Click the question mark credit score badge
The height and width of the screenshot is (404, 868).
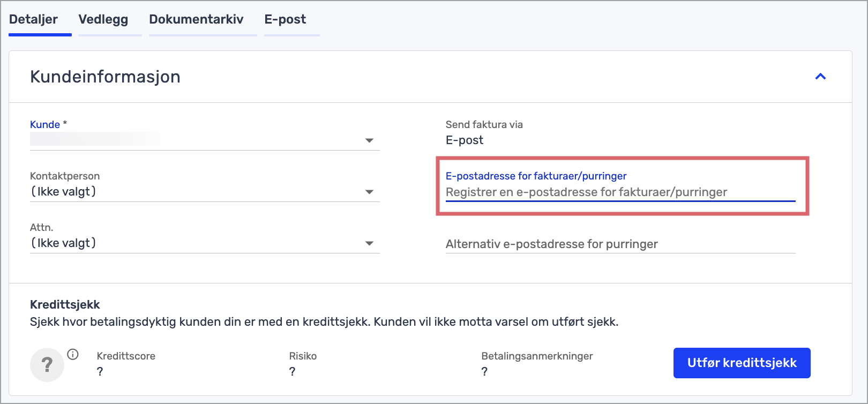pyautogui.click(x=47, y=365)
